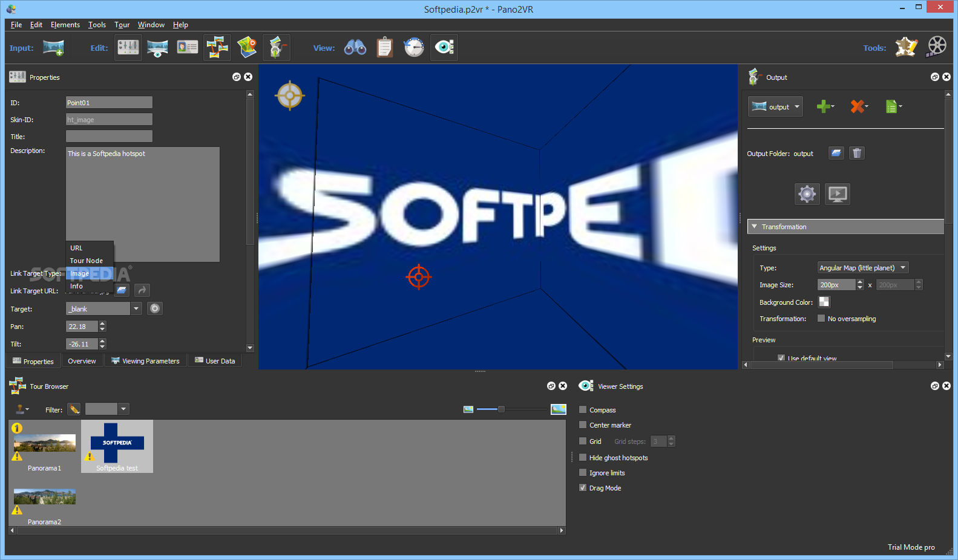The image size is (958, 560).
Task: Open the Tour menu
Action: point(122,25)
